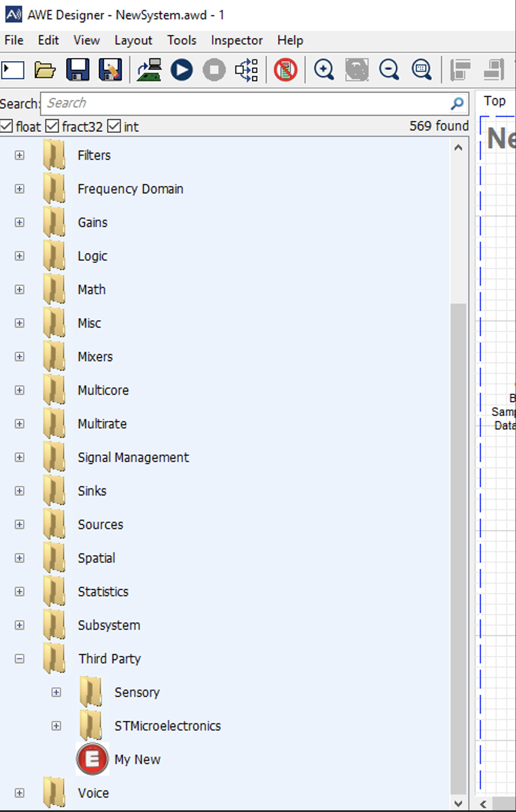Click the red prohibited-sign toolbar icon
Screen dimensions: 516x812
(x=285, y=70)
